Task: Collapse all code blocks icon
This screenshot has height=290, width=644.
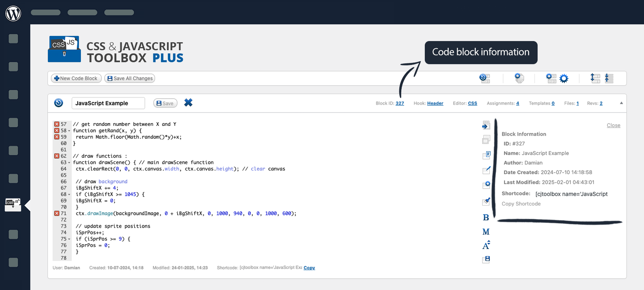Action: point(609,78)
